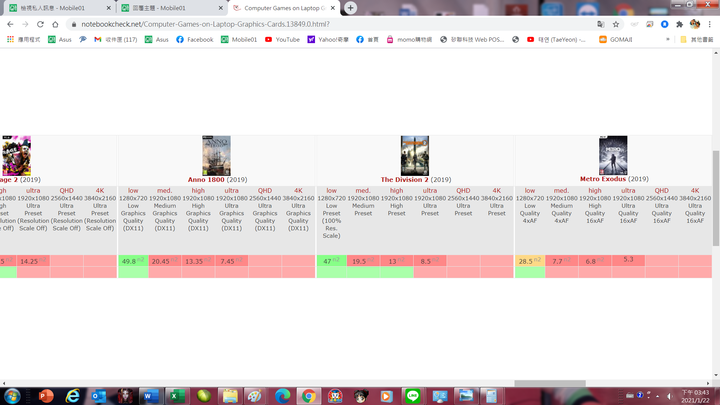
Task: Open the translate page icon in address bar
Action: (x=601, y=24)
